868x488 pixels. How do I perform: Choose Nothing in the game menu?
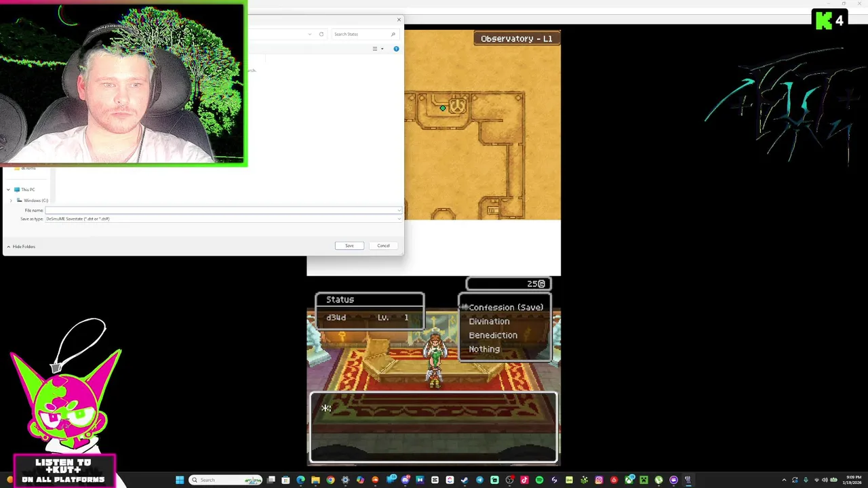tap(484, 349)
